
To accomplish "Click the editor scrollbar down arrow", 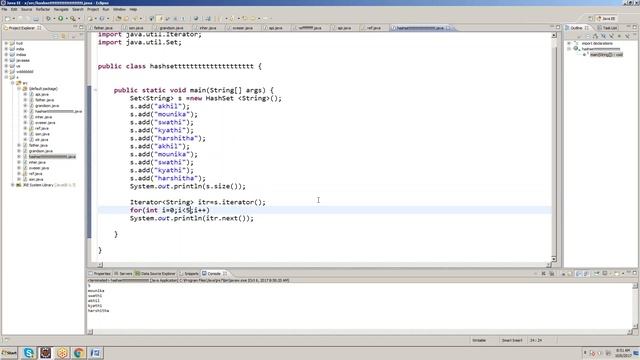I will point(554,259).
